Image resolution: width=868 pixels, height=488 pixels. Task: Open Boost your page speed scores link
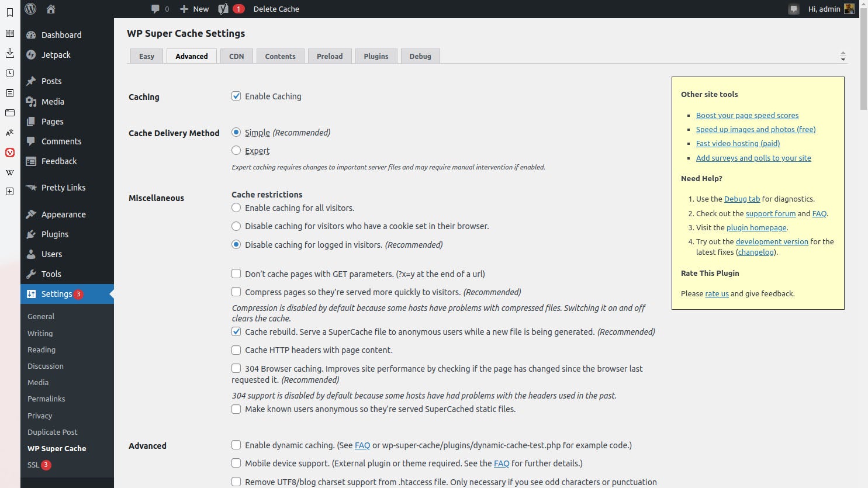747,115
